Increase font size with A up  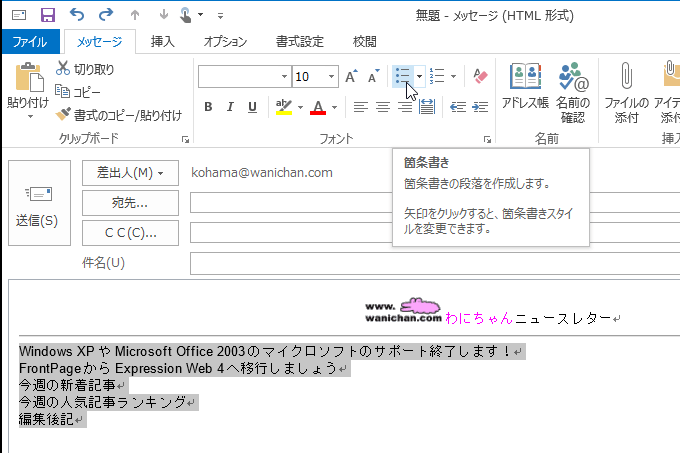[351, 76]
